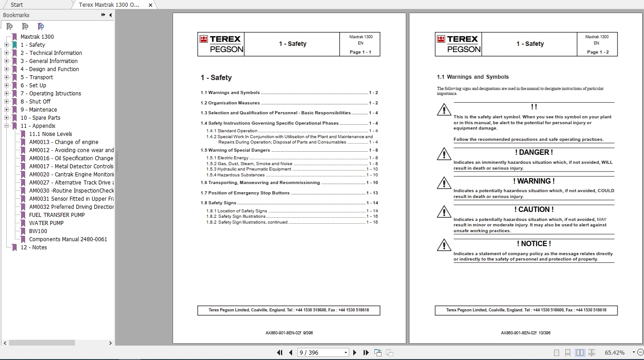Click the safety alert triangle beside DANGER
644x360 pixels.
(444, 154)
